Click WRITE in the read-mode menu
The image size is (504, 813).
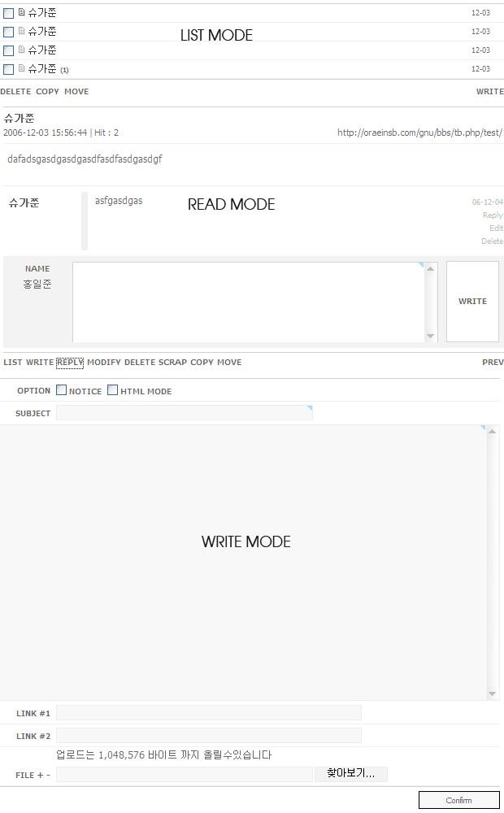pos(40,363)
